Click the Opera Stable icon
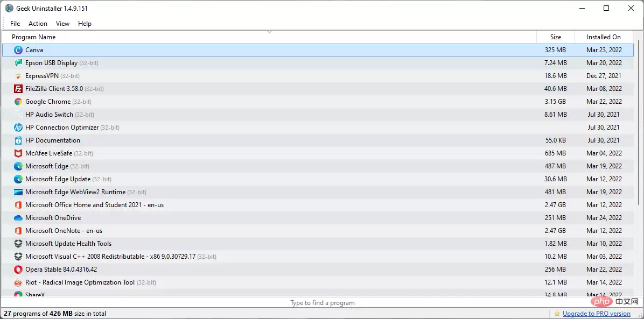This screenshot has height=319, width=644. 18,270
